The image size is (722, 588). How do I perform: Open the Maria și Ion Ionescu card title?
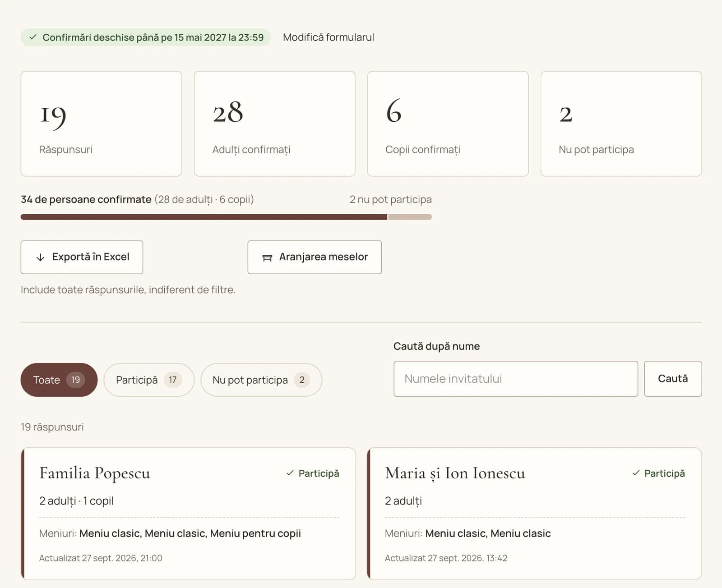click(x=455, y=473)
